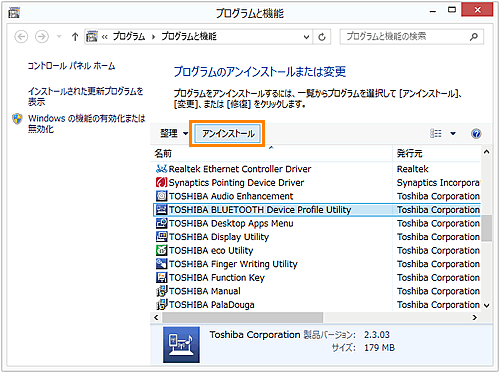The width and height of the screenshot is (500, 373).
Task: Click the TOSHIBA Audio Enhancement icon
Action: coord(161,196)
